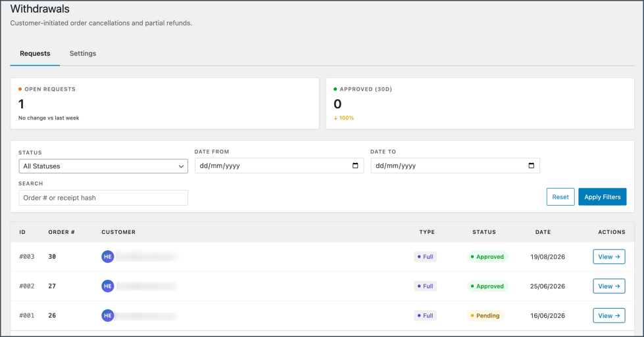The height and width of the screenshot is (337, 644).
Task: Click order number 30
Action: (52, 257)
